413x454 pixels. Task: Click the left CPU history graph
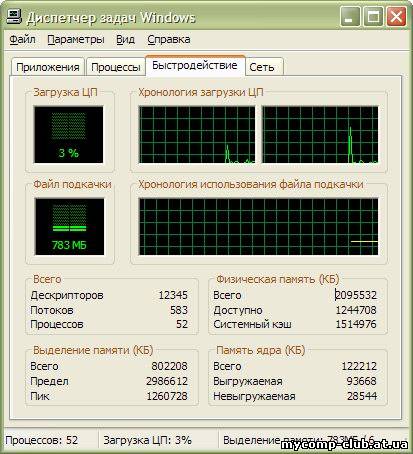coord(197,135)
